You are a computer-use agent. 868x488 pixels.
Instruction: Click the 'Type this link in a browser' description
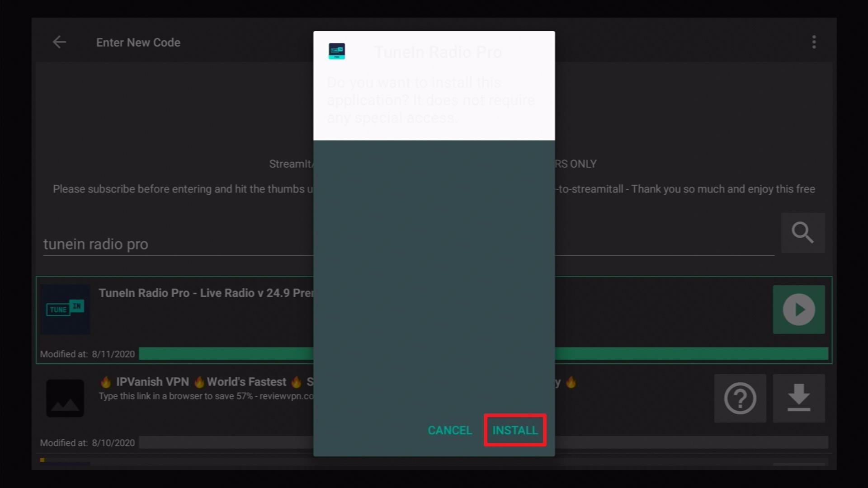point(206,396)
